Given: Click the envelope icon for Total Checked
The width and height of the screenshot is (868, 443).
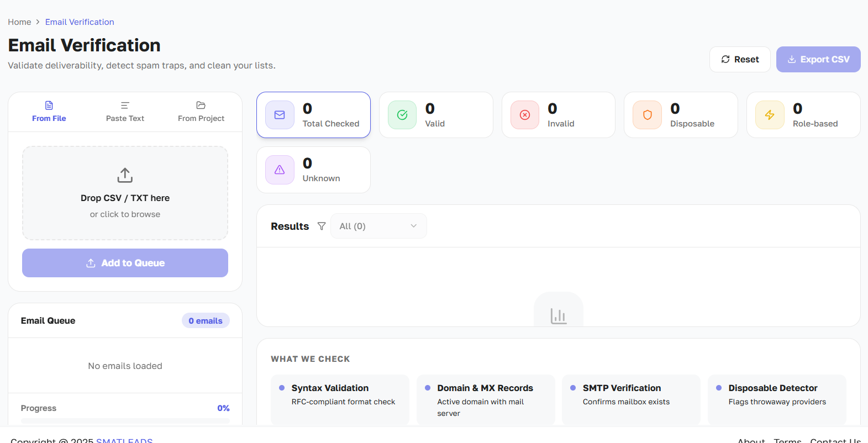Looking at the screenshot, I should (x=280, y=115).
